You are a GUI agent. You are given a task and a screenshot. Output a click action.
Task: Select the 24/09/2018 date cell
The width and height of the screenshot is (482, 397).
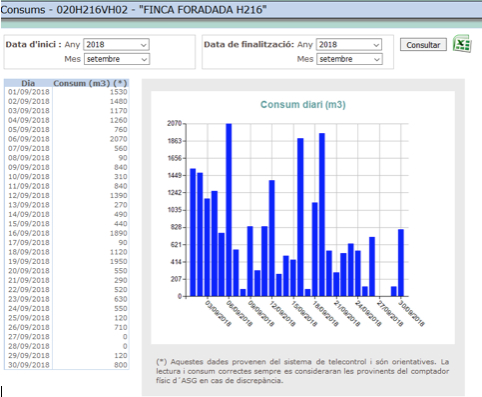click(x=29, y=309)
